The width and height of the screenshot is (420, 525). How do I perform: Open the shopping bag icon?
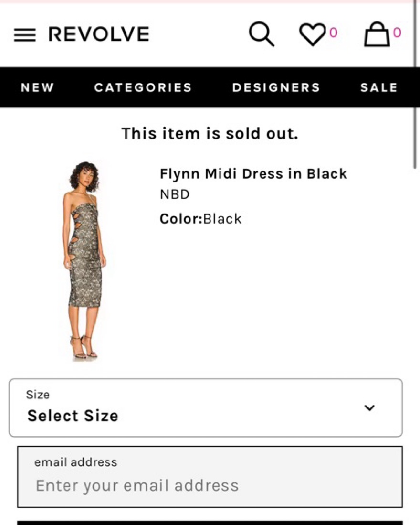pyautogui.click(x=377, y=34)
